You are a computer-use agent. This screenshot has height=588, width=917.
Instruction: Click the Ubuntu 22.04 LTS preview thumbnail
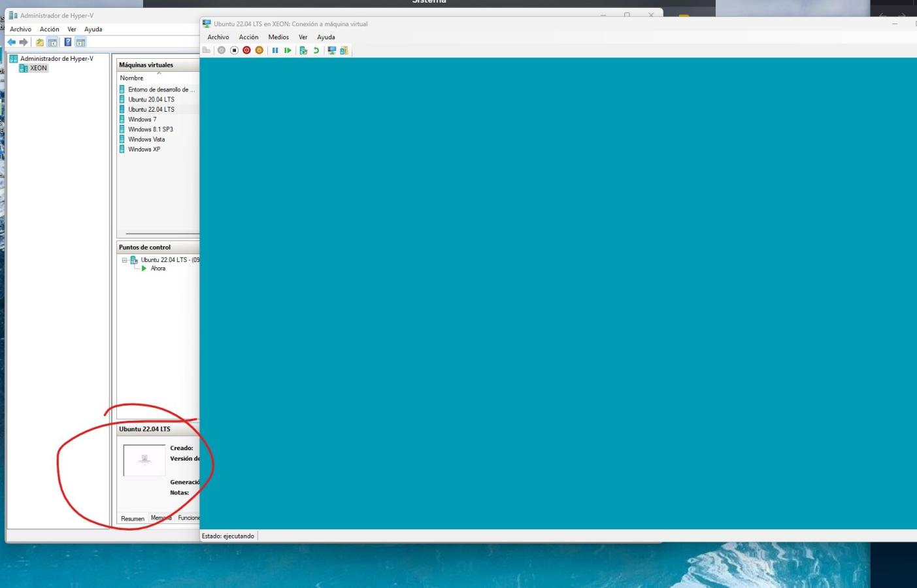coord(144,460)
